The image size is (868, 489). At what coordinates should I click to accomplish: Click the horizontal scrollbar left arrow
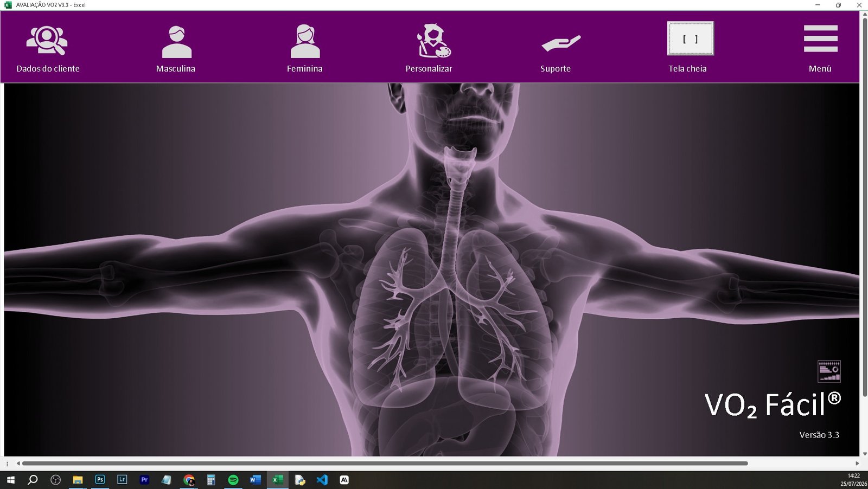tap(18, 464)
